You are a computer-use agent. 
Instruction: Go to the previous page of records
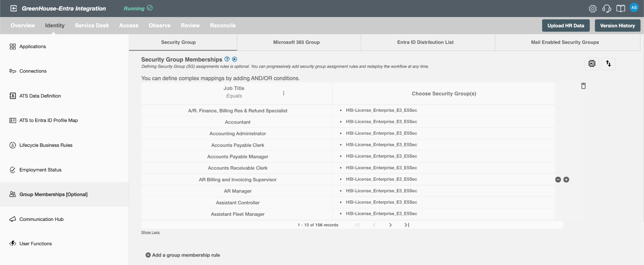tap(374, 225)
